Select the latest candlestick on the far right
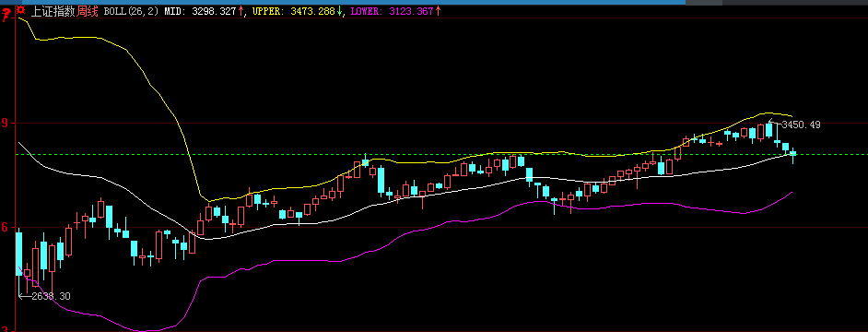868x332 pixels. pos(792,155)
